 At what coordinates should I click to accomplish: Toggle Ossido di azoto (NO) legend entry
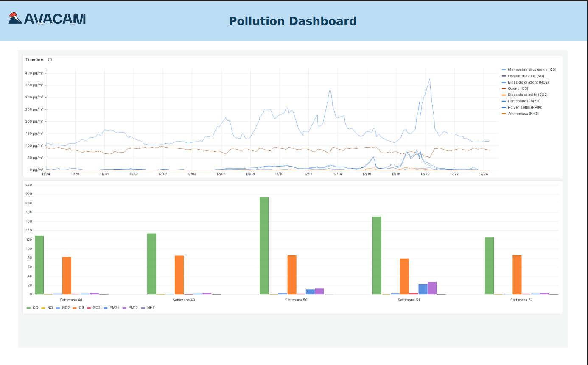click(x=526, y=76)
